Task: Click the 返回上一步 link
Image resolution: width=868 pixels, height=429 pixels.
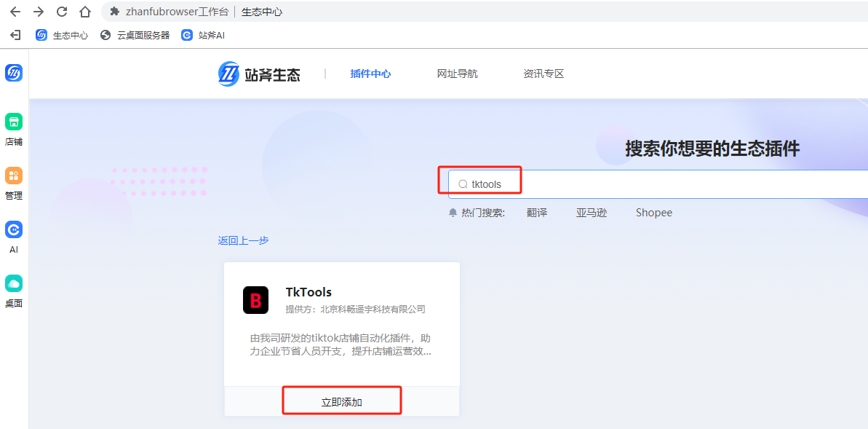Action: coord(243,240)
